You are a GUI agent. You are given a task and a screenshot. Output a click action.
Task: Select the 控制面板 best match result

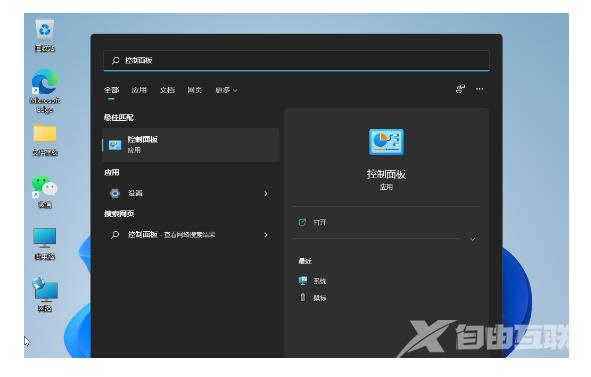pos(191,145)
